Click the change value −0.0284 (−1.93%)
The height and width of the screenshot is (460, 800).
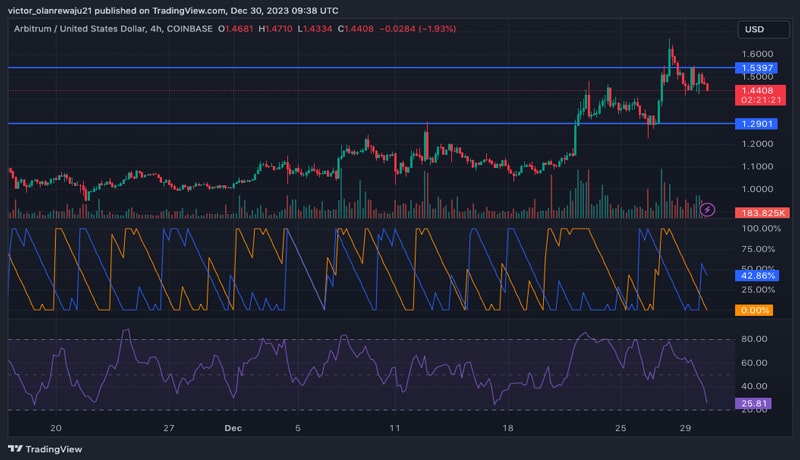(417, 29)
